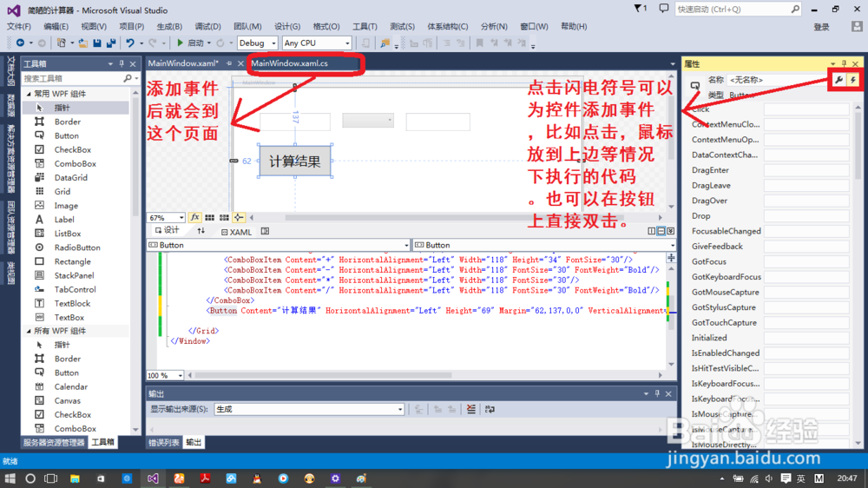
Task: Show event handlers with the lightning icon
Action: point(853,80)
